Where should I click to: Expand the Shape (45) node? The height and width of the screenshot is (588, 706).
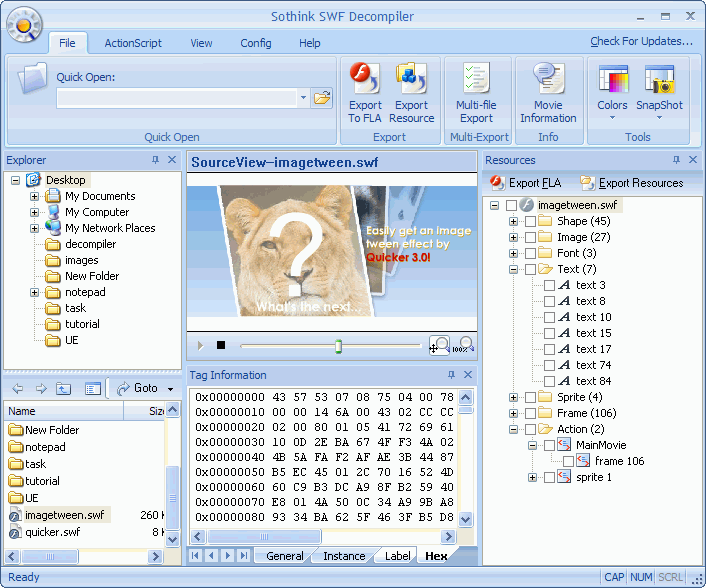[x=513, y=221]
